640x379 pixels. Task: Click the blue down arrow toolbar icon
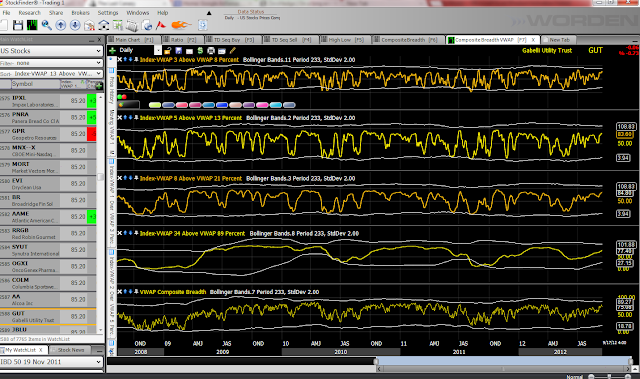point(75,25)
